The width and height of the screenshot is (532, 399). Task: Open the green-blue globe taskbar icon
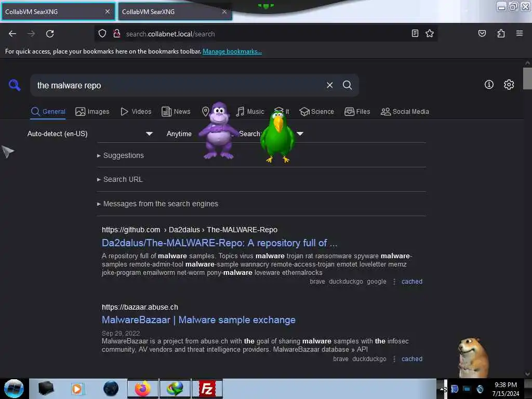click(175, 389)
